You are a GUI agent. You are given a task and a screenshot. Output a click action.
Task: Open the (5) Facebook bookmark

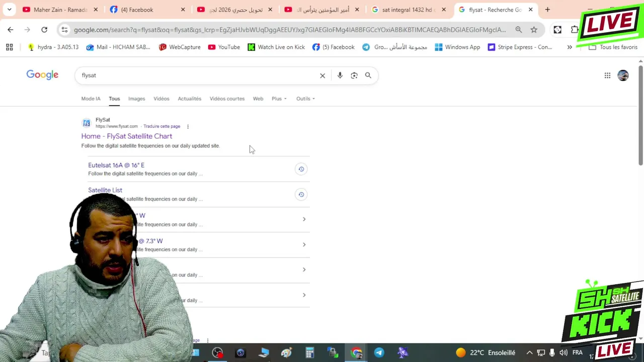[333, 47]
